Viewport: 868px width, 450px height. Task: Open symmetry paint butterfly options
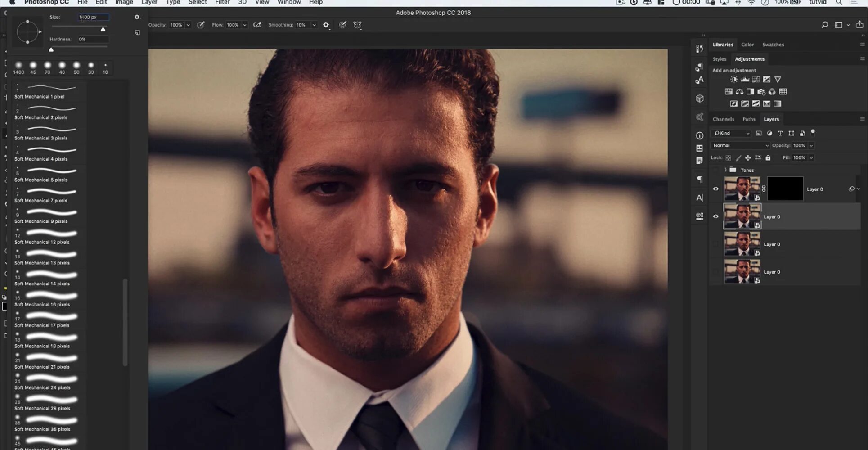(357, 25)
